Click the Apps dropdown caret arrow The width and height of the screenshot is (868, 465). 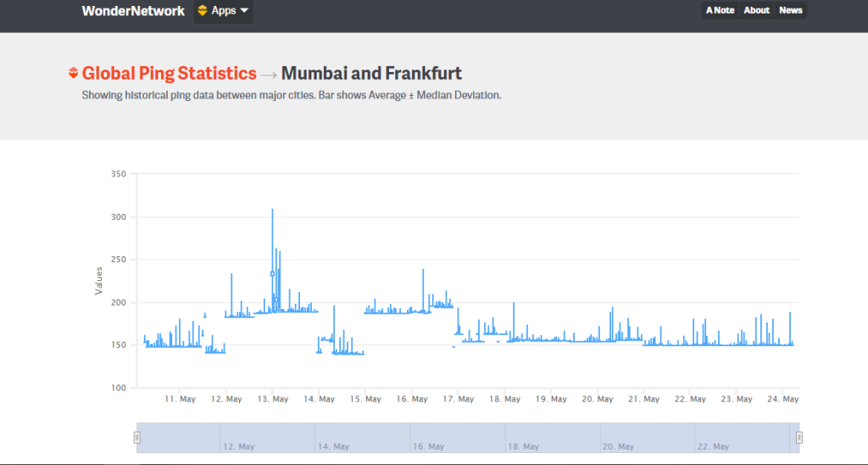[244, 10]
